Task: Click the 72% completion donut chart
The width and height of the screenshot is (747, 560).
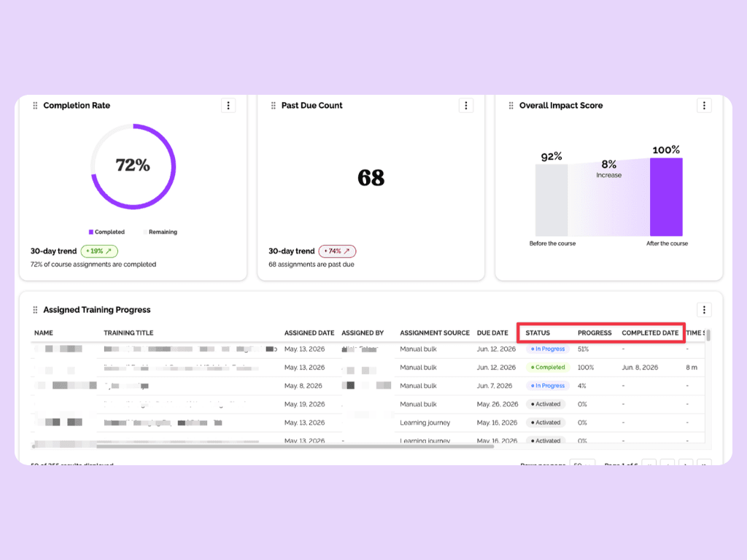Action: (x=133, y=167)
